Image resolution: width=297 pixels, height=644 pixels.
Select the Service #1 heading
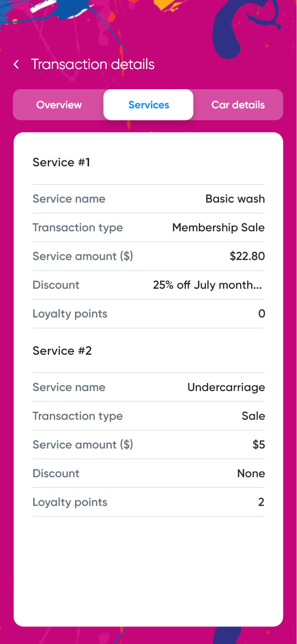(x=61, y=162)
